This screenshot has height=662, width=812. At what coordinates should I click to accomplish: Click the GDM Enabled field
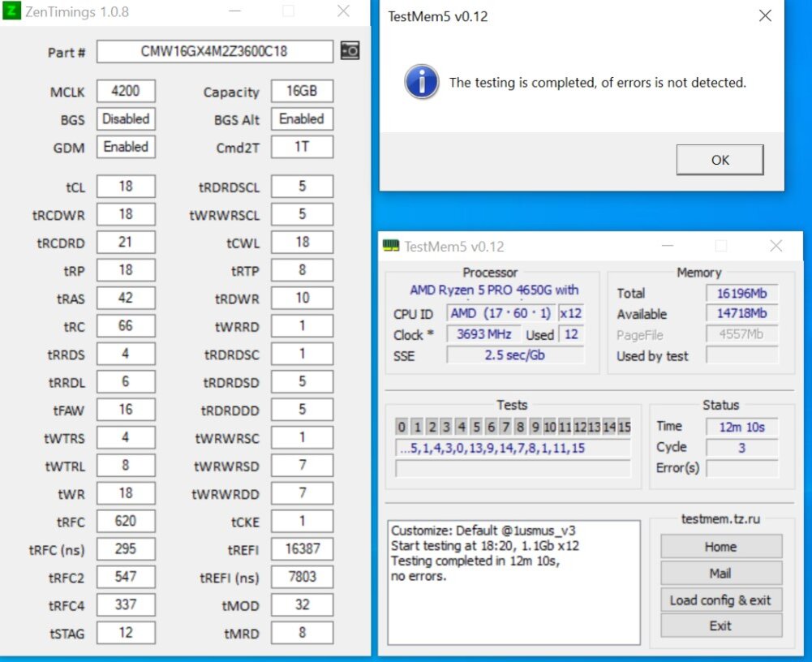point(126,147)
